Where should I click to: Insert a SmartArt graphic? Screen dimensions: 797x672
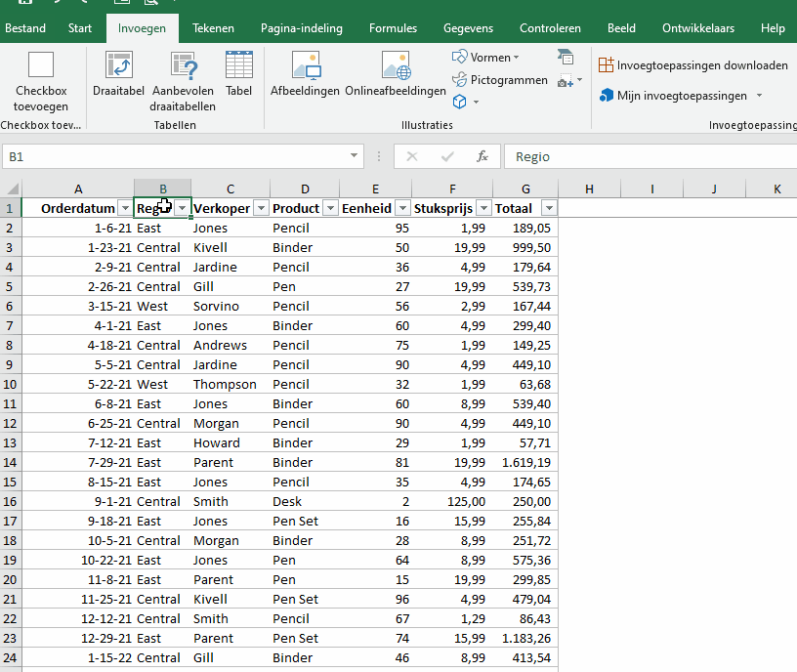pos(566,57)
